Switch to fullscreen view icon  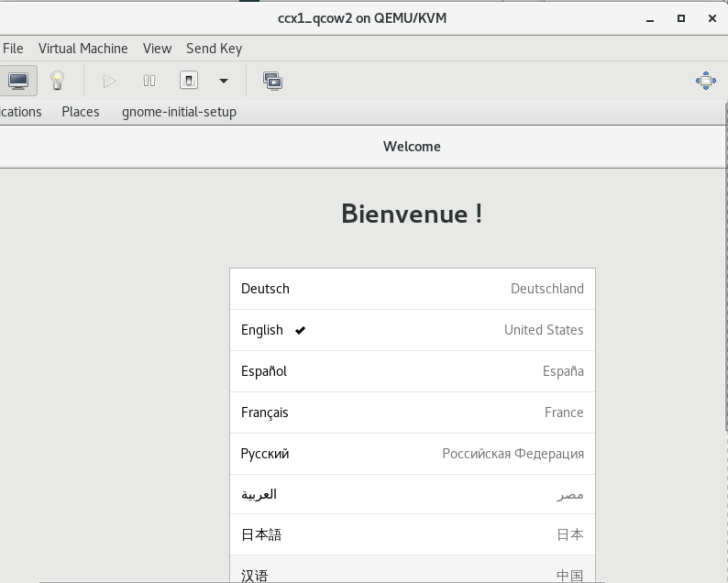pos(706,81)
